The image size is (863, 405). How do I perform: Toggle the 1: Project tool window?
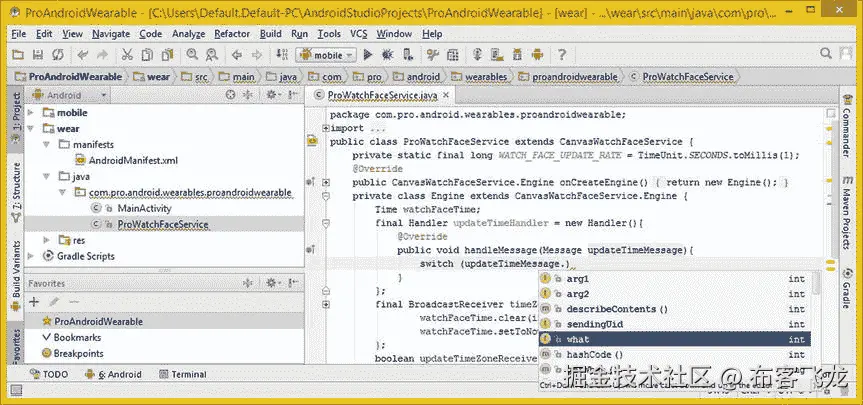pyautogui.click(x=15, y=119)
